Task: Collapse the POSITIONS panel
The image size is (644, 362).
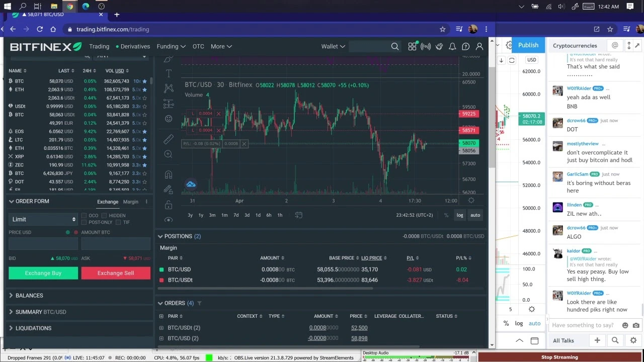Action: 160,236
